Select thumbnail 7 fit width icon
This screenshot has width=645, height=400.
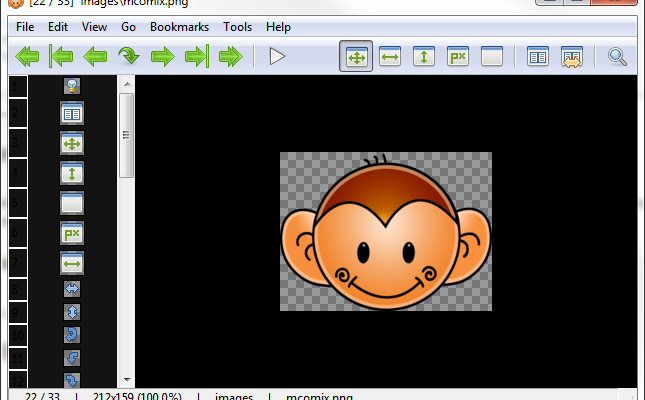(72, 263)
